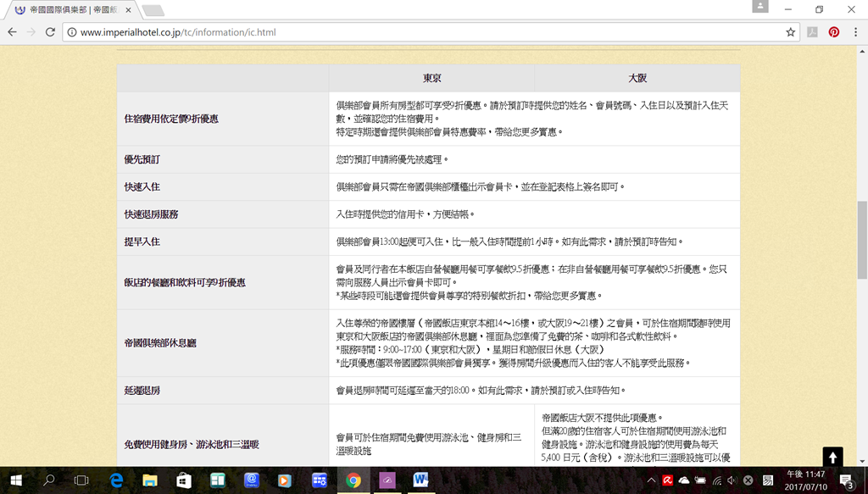Click the 帝國飯店大阪不提供此項優惠 text
Viewport: 868px width, 494px height.
pyautogui.click(x=603, y=418)
